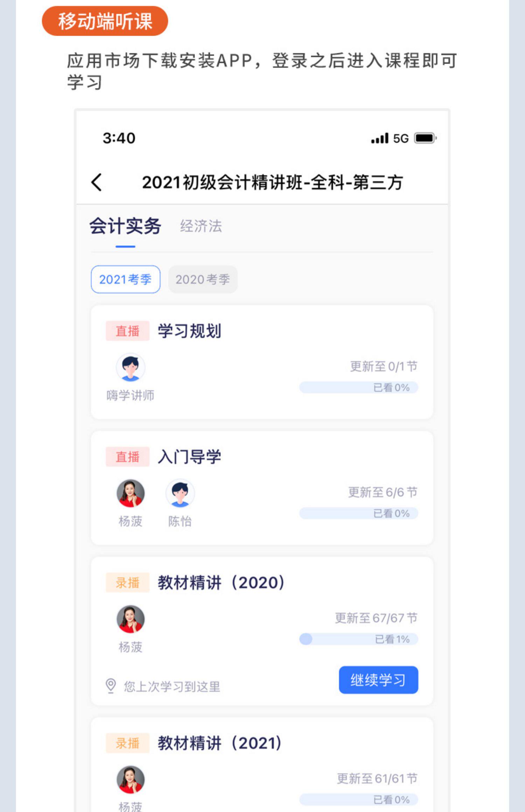Switch to the 会计实务 tab

click(x=125, y=226)
